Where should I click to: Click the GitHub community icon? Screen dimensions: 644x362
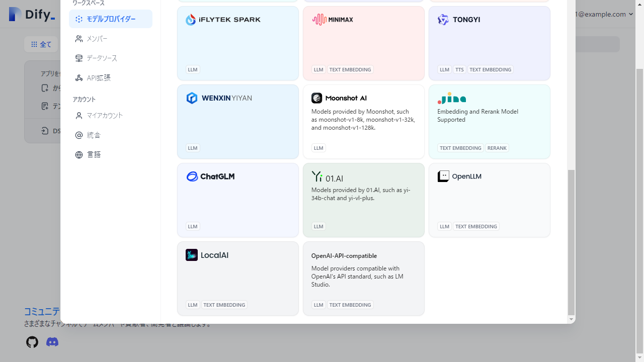click(x=32, y=342)
